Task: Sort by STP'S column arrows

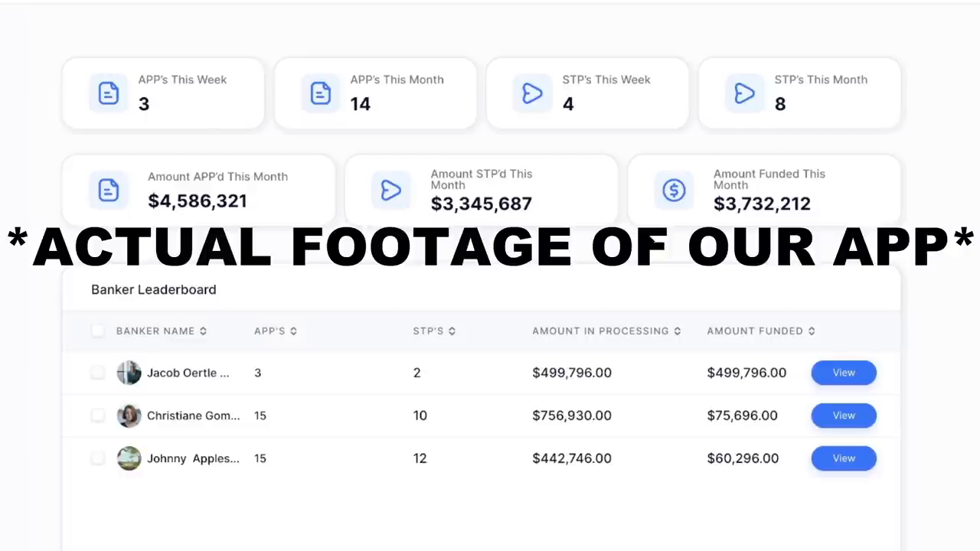Action: point(452,331)
